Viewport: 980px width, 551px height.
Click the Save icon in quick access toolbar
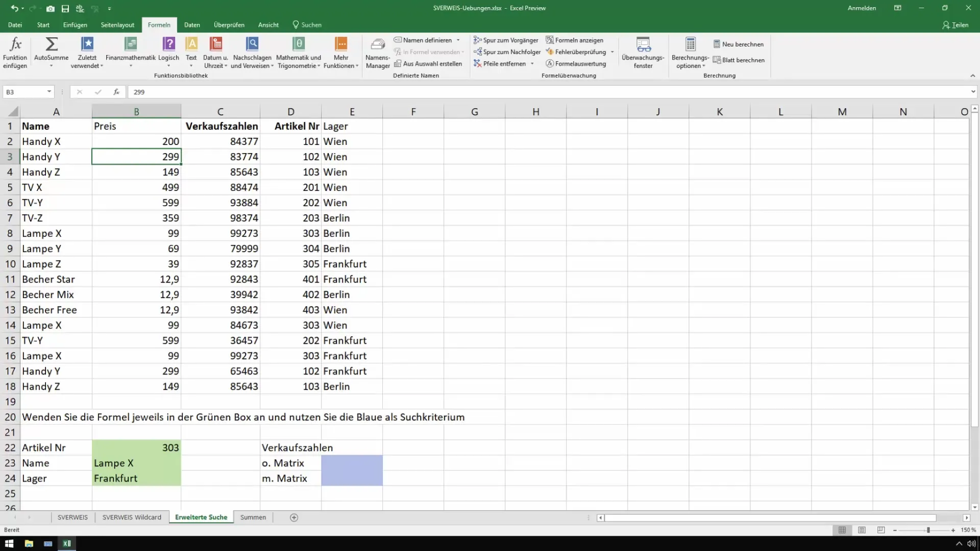(65, 9)
